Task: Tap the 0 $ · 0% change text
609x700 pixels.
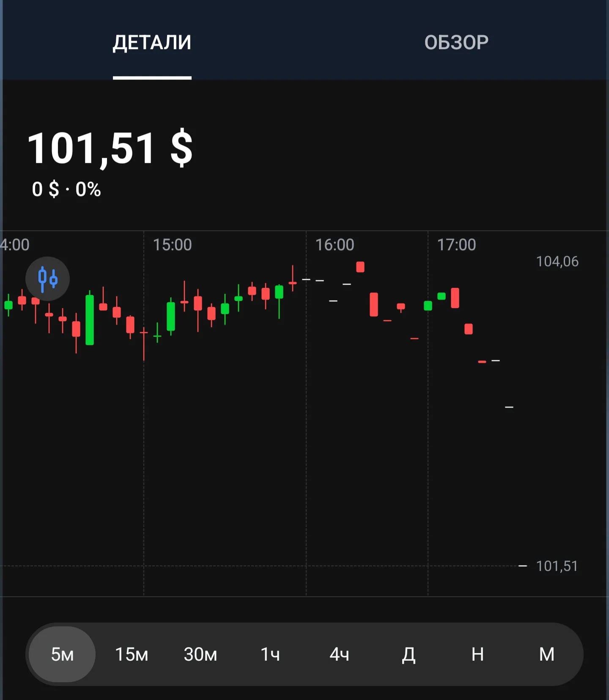Action: pos(66,189)
